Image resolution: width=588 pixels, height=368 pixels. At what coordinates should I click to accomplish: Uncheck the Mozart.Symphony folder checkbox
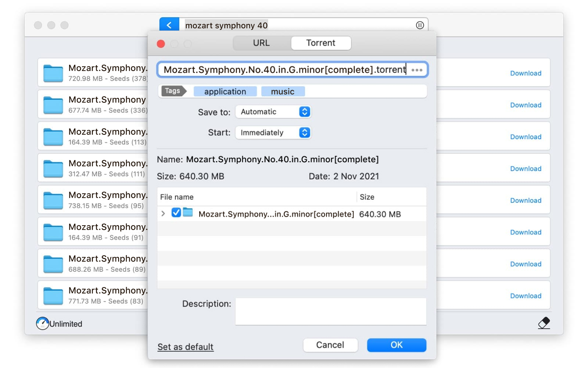(x=176, y=213)
